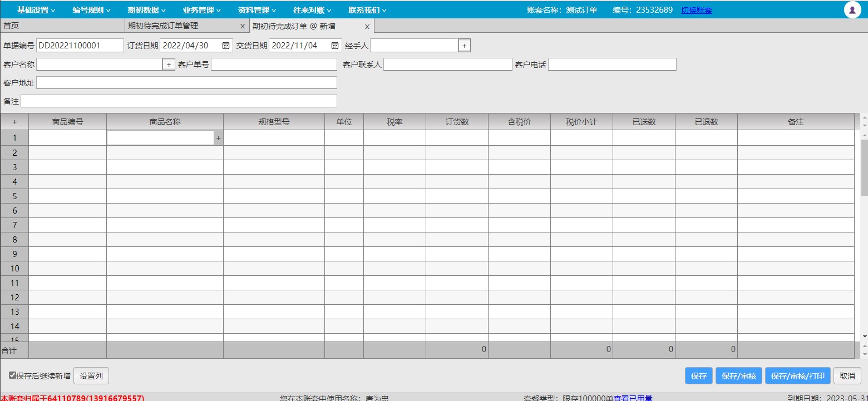
Task: Click 规格型号 column header
Action: pos(274,122)
